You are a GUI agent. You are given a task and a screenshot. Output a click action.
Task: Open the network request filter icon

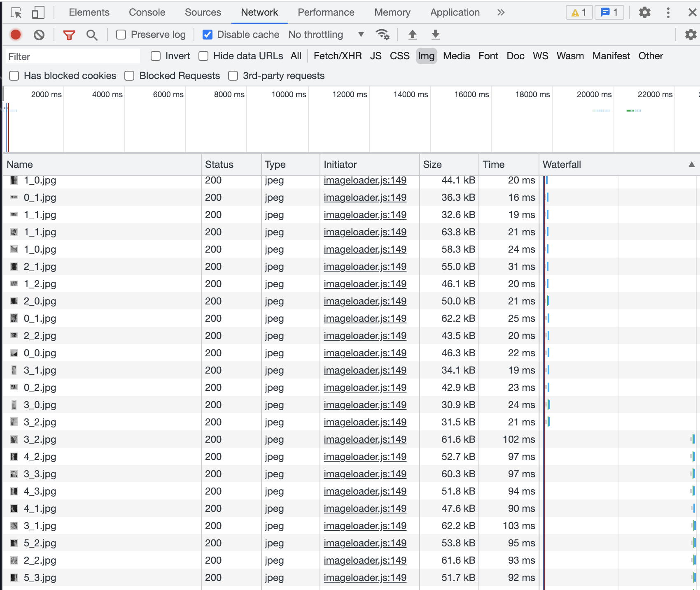click(x=69, y=35)
